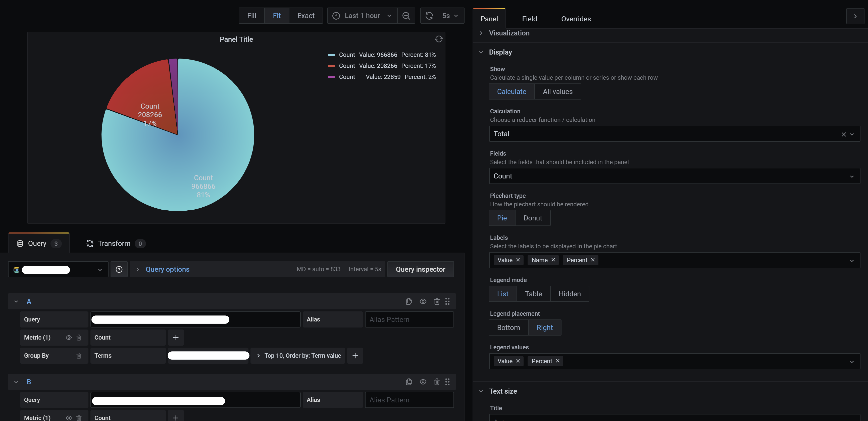The width and height of the screenshot is (868, 421).
Task: Collapse the panel options sidebar
Action: [855, 16]
